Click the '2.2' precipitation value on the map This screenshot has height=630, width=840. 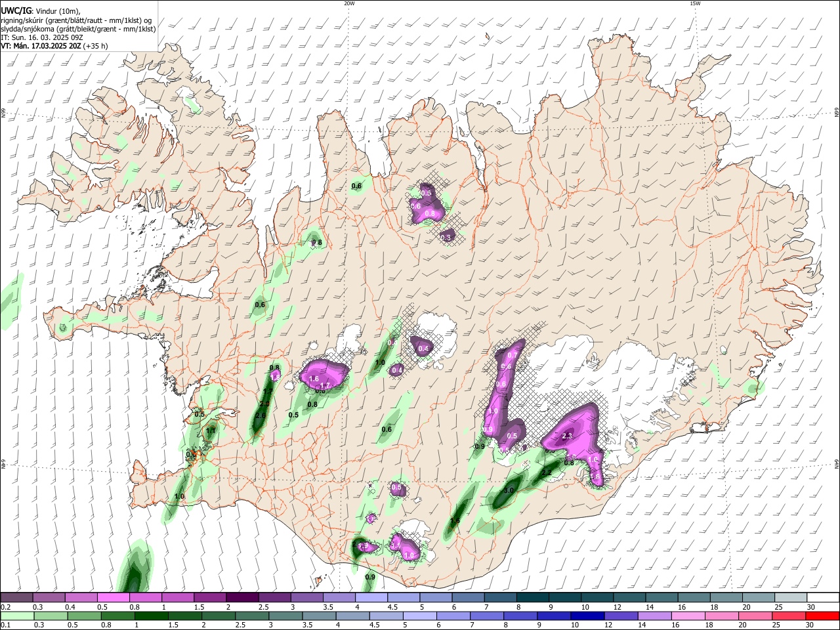(x=546, y=472)
